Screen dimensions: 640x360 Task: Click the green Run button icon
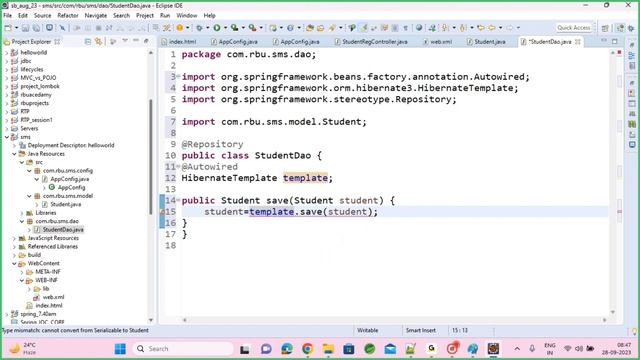coord(217,28)
